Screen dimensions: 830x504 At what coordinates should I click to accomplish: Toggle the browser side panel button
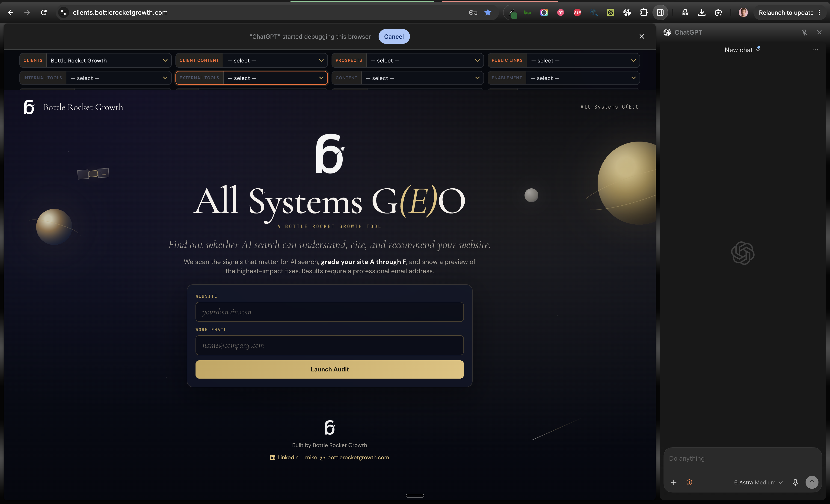click(x=660, y=12)
